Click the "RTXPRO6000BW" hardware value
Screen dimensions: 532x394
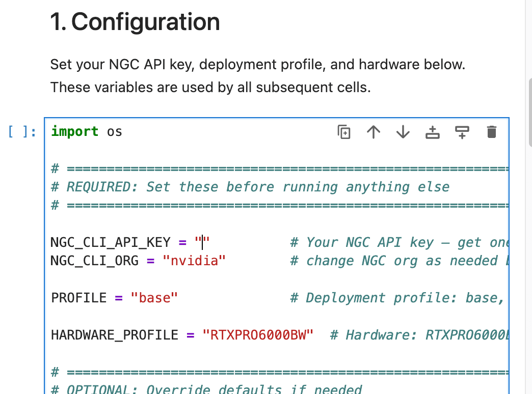[x=258, y=335]
